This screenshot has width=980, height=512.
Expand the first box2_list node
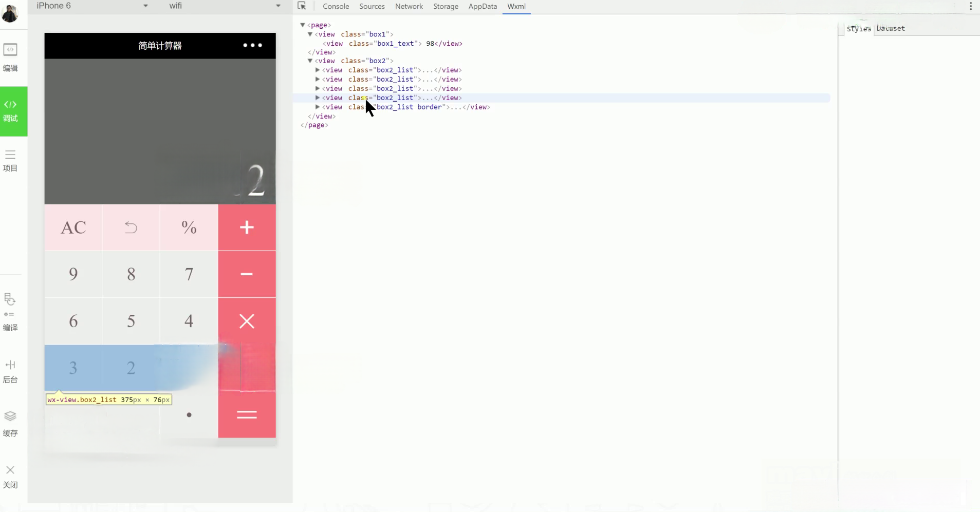pyautogui.click(x=318, y=70)
